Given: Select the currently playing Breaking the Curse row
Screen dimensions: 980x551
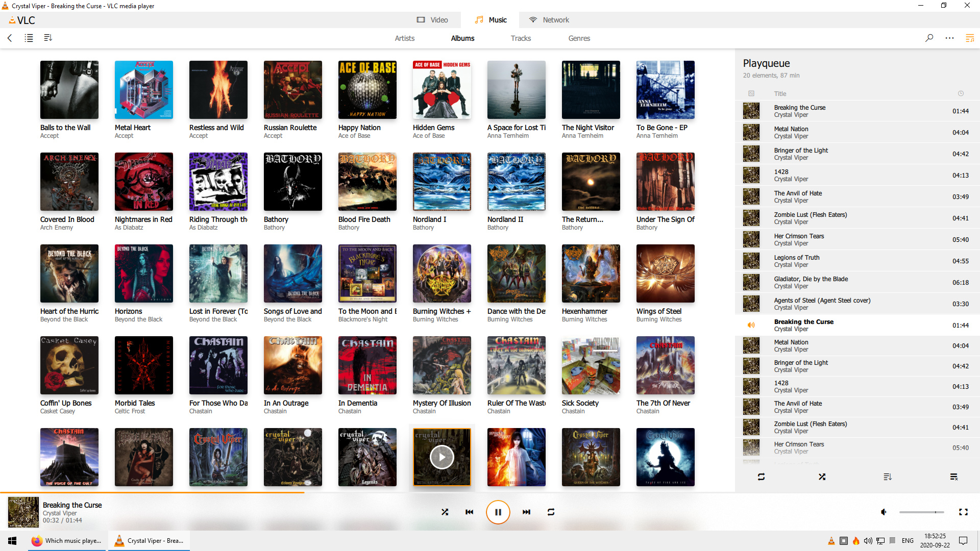Looking at the screenshot, I should point(857,325).
